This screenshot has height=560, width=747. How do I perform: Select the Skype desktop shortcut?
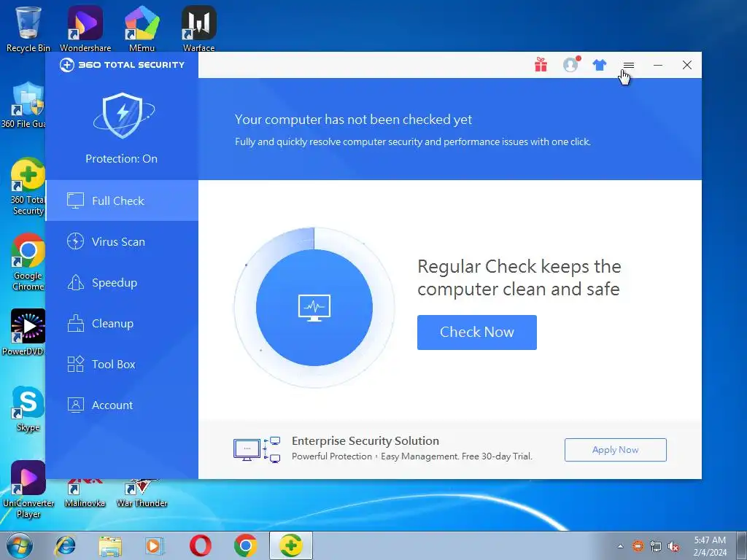(28, 408)
